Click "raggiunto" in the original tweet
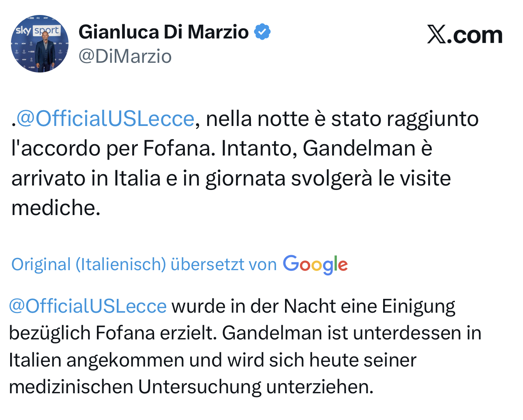The image size is (523, 420). click(x=432, y=119)
